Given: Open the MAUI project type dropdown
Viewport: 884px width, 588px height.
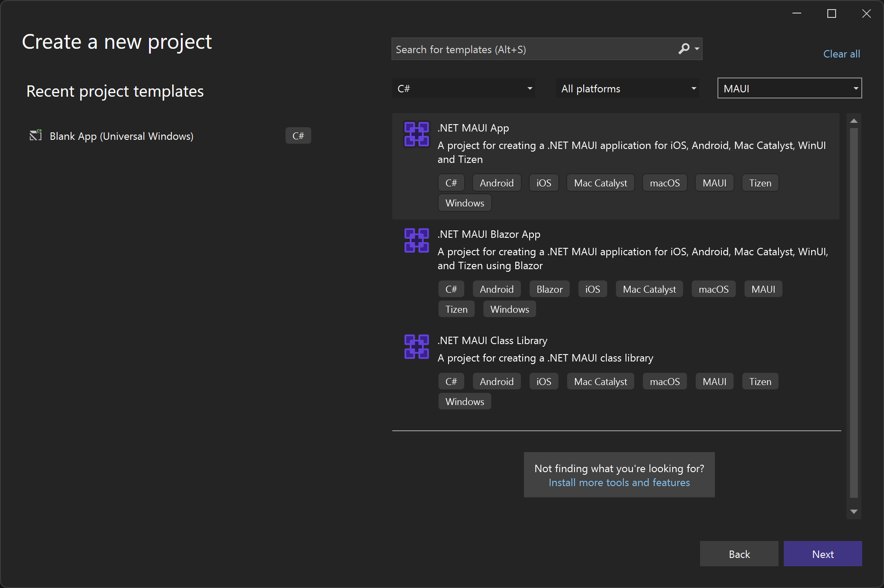Looking at the screenshot, I should point(789,88).
